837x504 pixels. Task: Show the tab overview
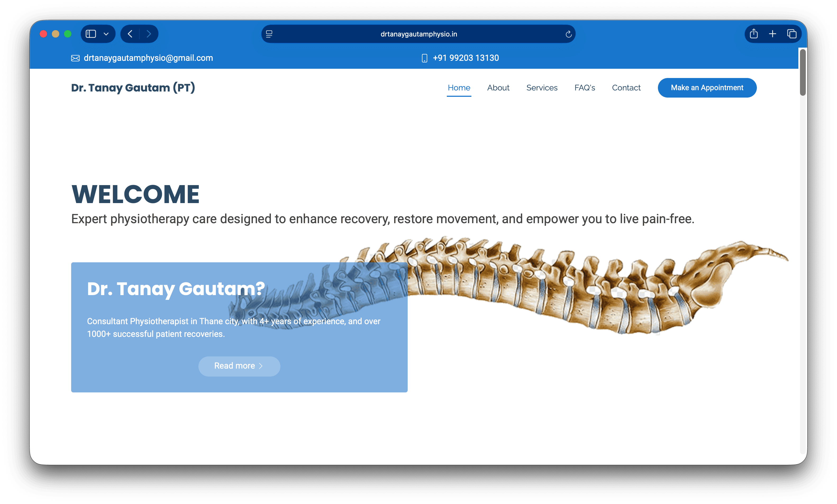791,34
